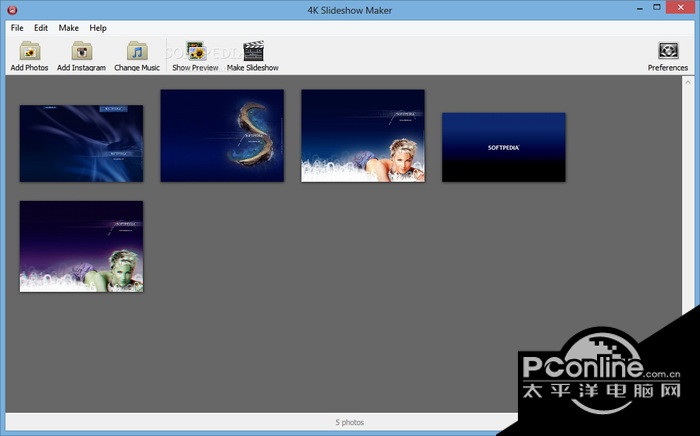
Task: Select the green-tinted woman on purple thumbnail
Action: [81, 246]
